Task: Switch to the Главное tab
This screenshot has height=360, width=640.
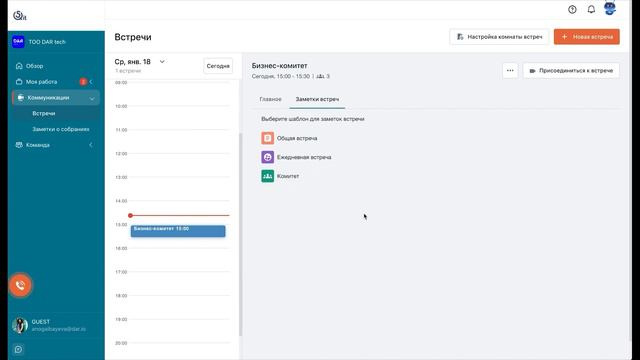Action: point(270,99)
